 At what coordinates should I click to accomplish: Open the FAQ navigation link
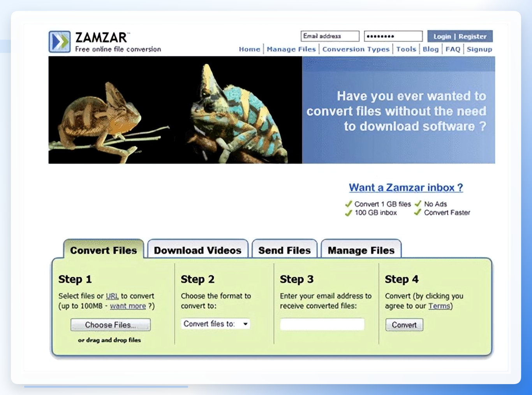coord(453,49)
